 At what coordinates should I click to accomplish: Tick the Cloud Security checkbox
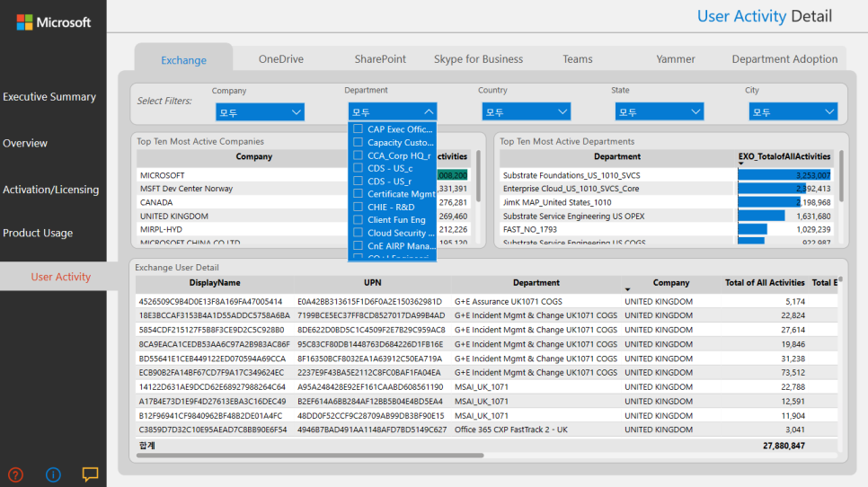(x=359, y=233)
